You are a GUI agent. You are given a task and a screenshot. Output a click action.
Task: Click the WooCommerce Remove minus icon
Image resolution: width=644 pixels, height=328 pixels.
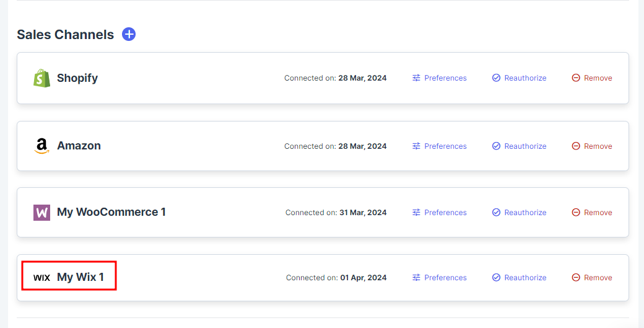coord(576,213)
